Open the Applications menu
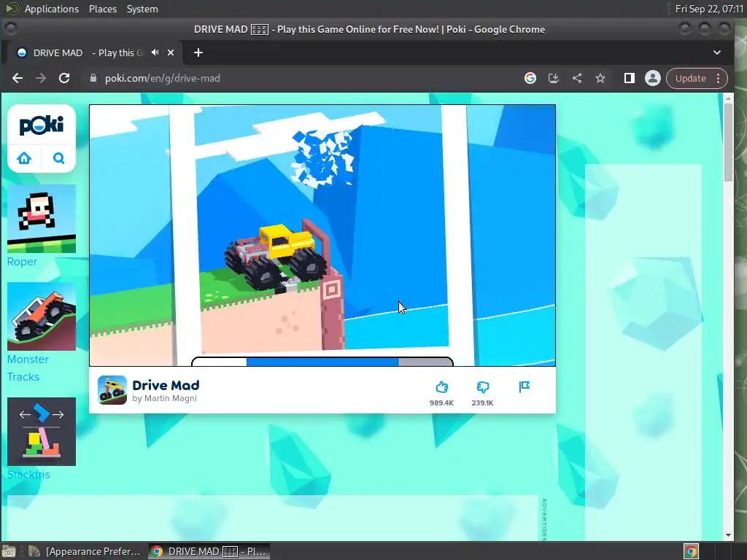 pyautogui.click(x=52, y=9)
